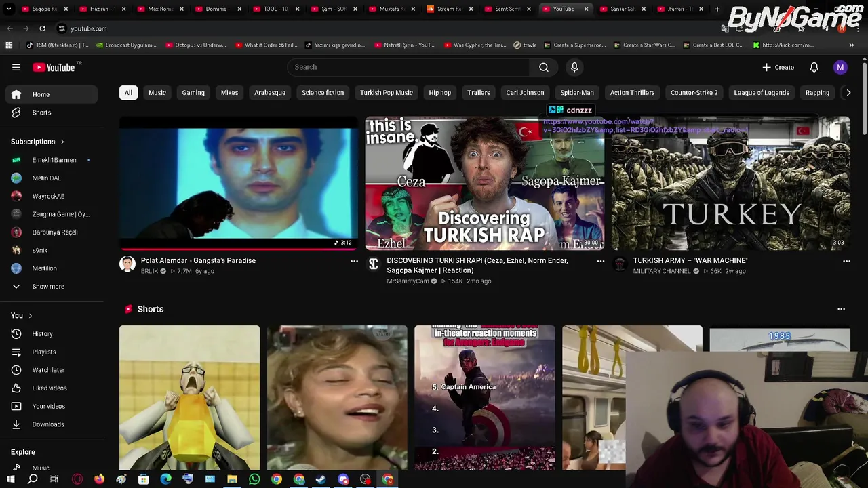Viewport: 868px width, 488px height.
Task: Open the YouTube hamburger guide menu
Action: click(16, 67)
